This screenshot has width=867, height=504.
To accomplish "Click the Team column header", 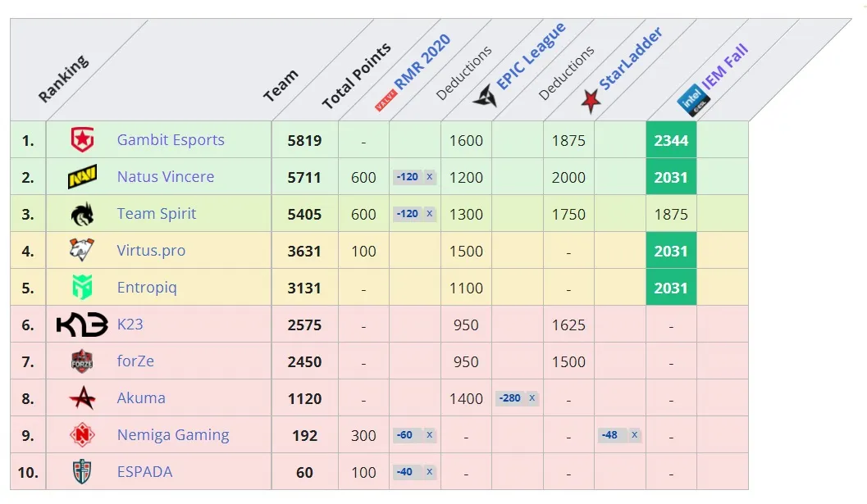I will tap(281, 86).
